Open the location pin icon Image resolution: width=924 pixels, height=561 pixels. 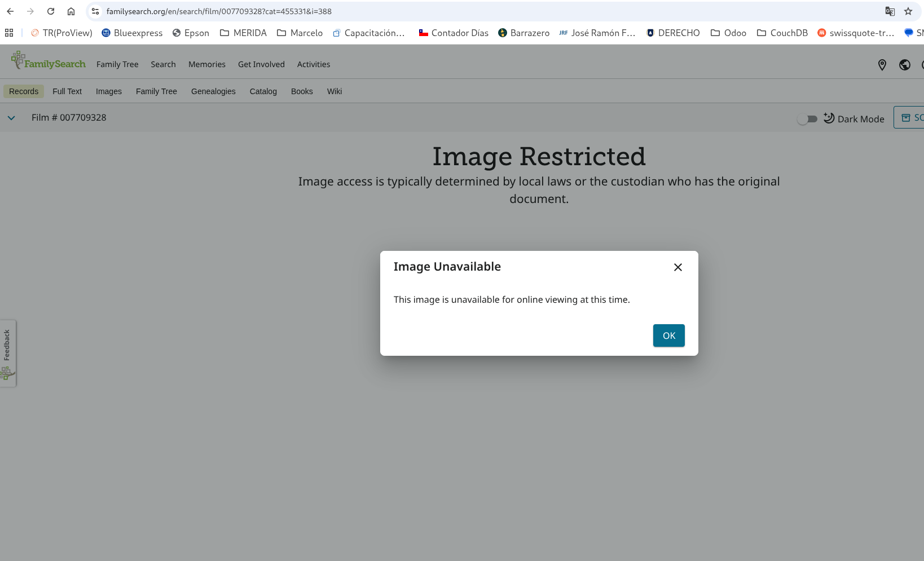(x=882, y=65)
